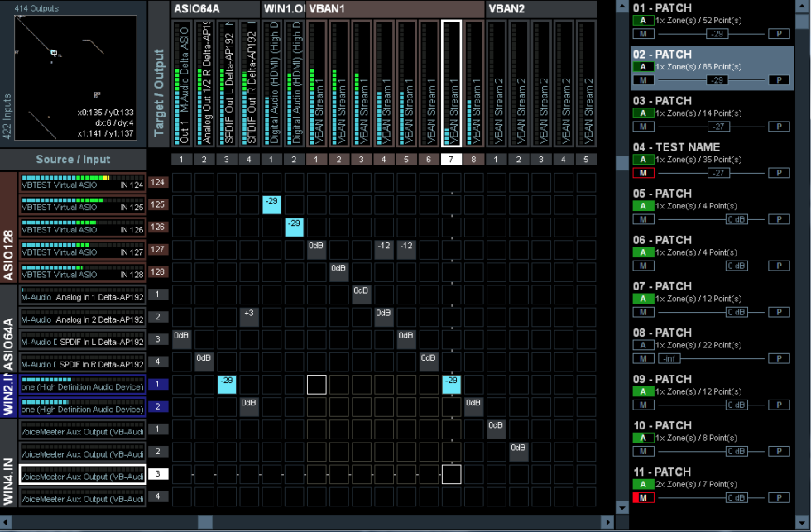Image resolution: width=811 pixels, height=532 pixels.
Task: Select the SPDIF Out L Delta-AP192 output strip
Action: point(226,84)
